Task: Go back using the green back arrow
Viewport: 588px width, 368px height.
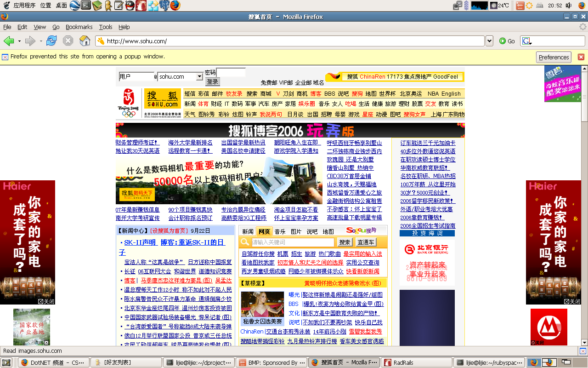Action: point(9,41)
